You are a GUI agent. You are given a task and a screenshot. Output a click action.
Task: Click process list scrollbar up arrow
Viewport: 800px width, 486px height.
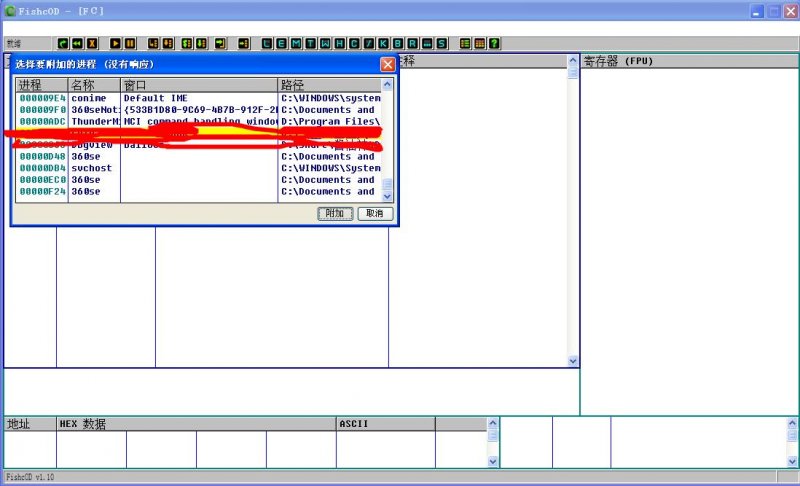click(x=387, y=85)
